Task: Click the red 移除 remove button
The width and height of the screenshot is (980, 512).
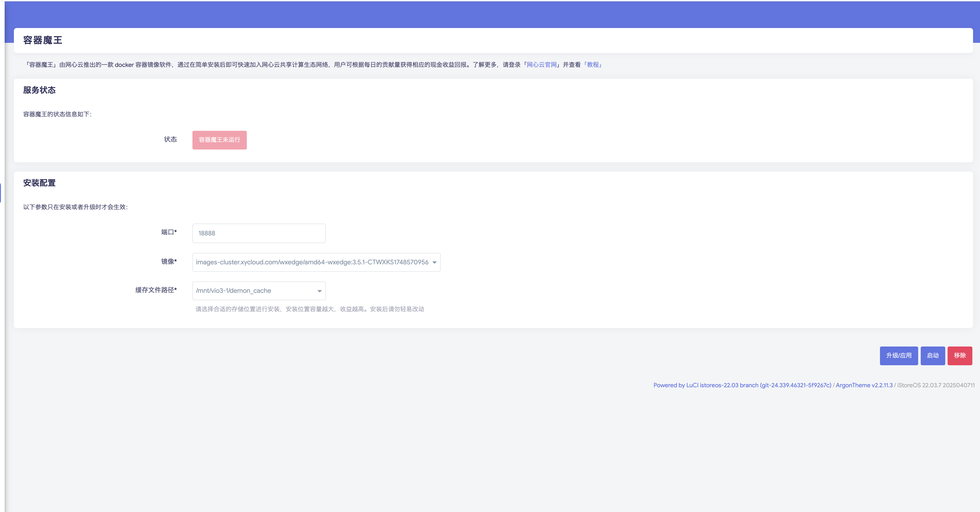Action: pyautogui.click(x=960, y=356)
